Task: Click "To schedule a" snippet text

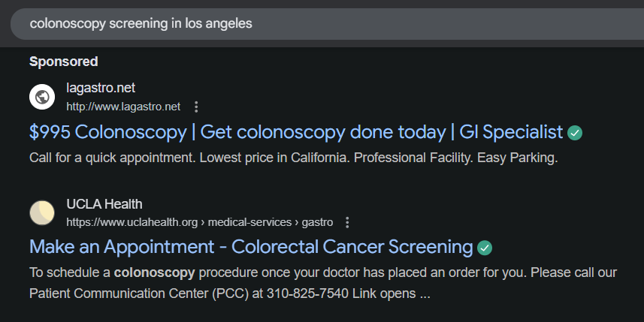Action: click(69, 272)
